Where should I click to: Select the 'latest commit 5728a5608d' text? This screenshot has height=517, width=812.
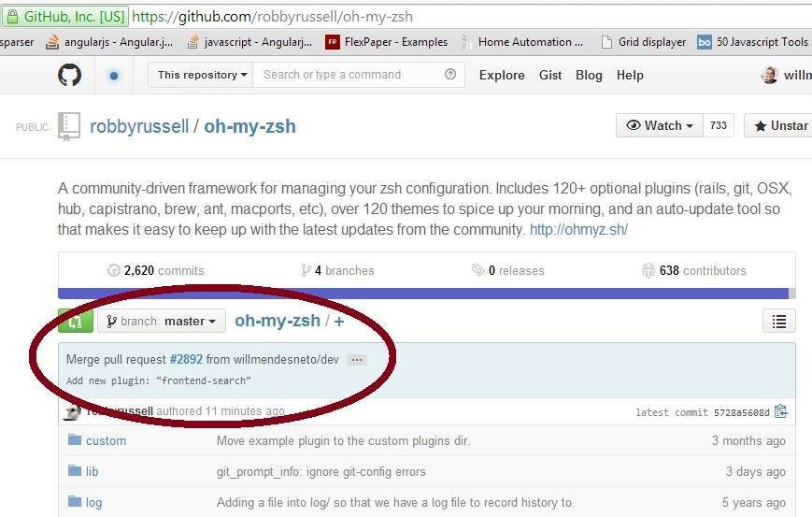[703, 412]
